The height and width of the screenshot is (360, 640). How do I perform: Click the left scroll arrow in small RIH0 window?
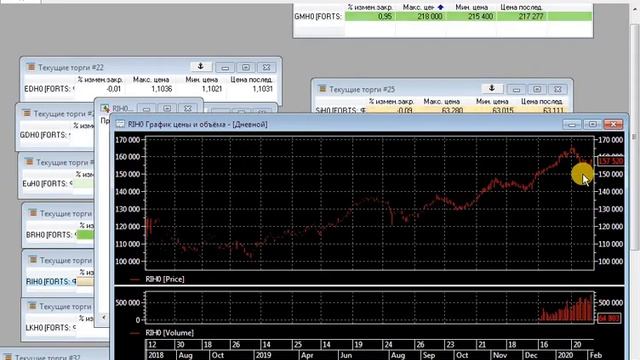[104, 317]
